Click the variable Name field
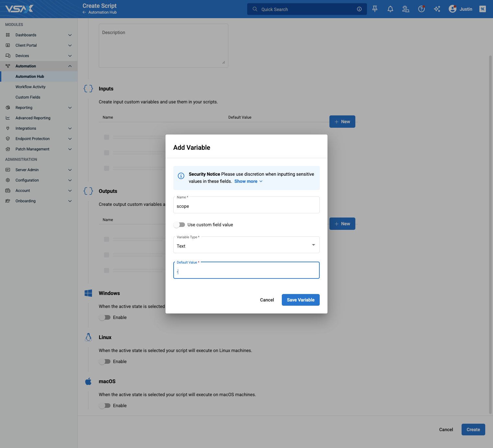The image size is (493, 448). point(246,205)
